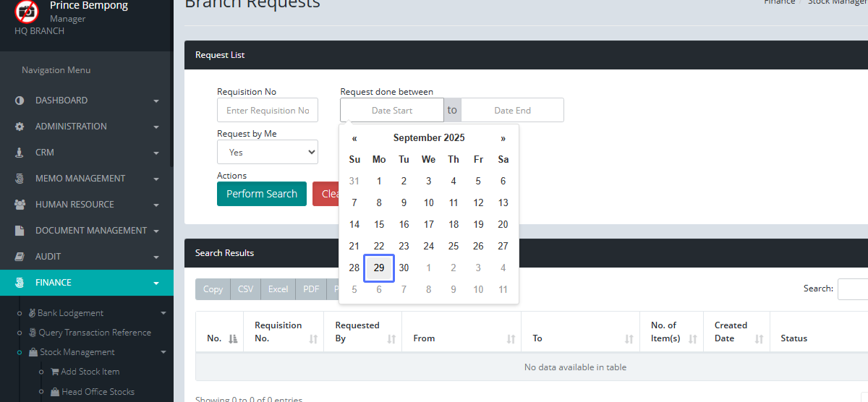This screenshot has width=868, height=402.
Task: Click the user profile avatar image
Action: click(x=27, y=12)
